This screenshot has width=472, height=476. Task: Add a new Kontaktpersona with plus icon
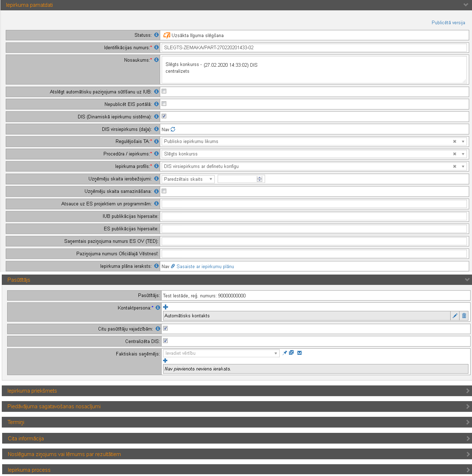(166, 307)
